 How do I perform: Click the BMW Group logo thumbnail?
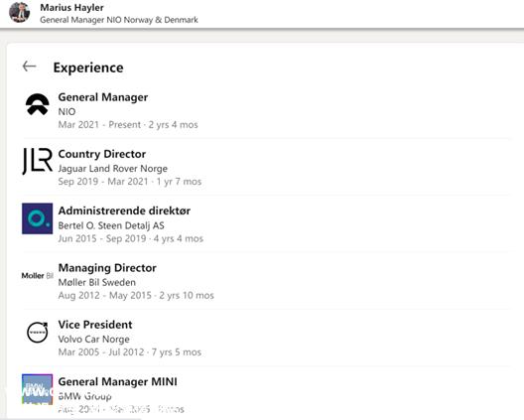38,389
